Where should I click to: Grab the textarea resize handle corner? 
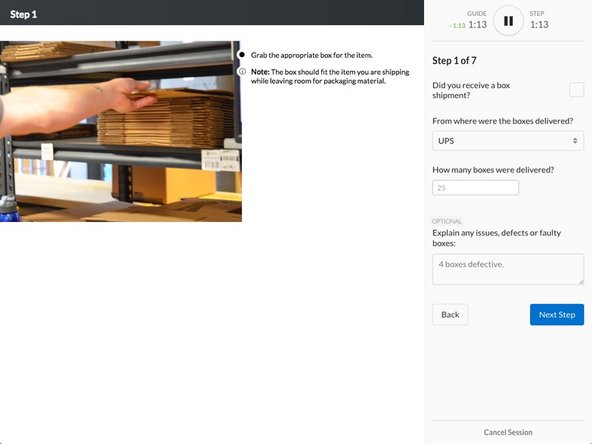coord(581,282)
